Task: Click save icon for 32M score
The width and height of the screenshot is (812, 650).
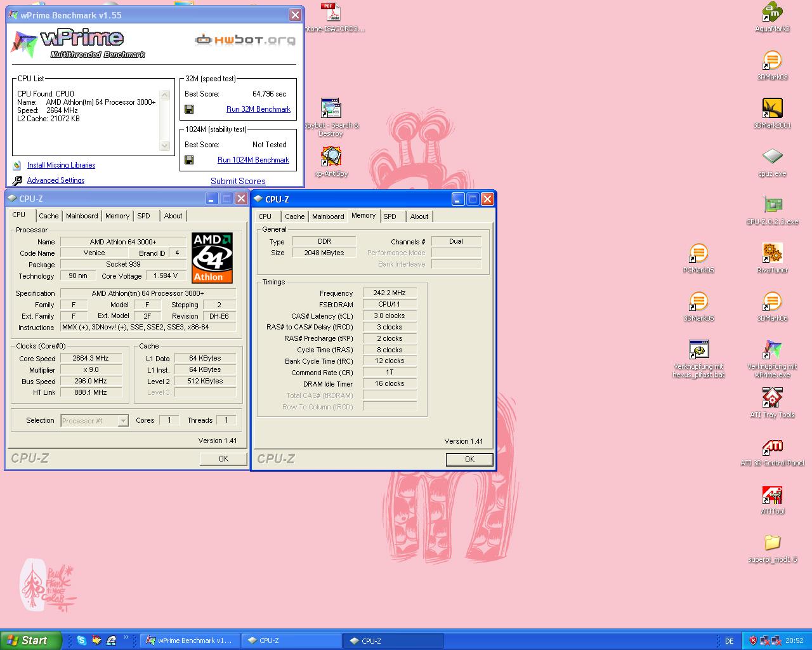Action: point(189,109)
